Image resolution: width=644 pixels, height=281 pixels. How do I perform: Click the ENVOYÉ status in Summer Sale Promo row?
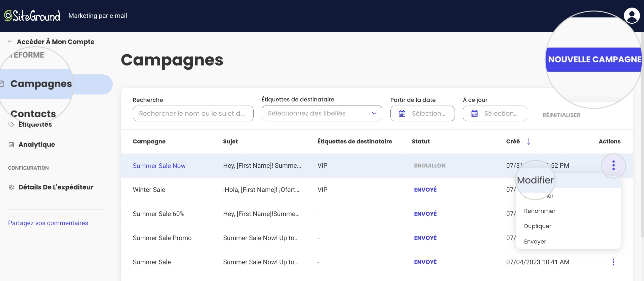[425, 238]
